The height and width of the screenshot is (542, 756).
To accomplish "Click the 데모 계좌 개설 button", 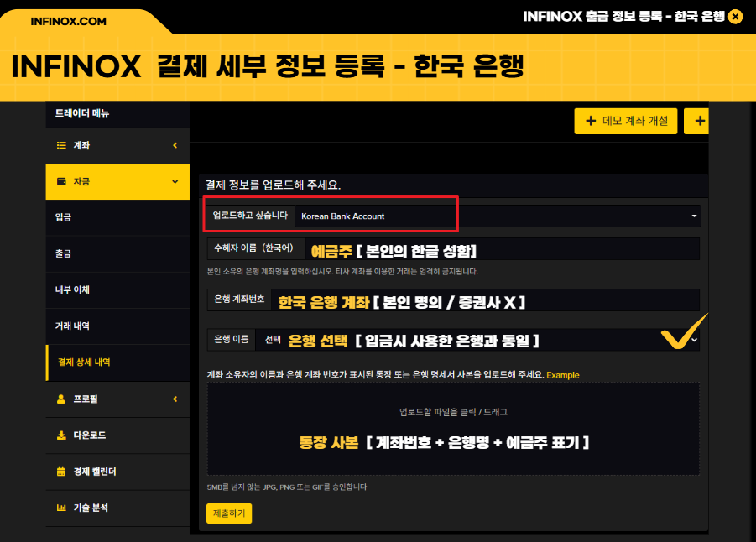I will [626, 121].
